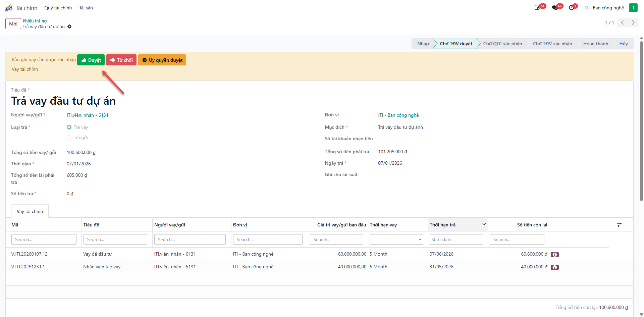Image resolution: width=644 pixels, height=317 pixels.
Task: Focus the Start date filter field
Action: pyautogui.click(x=456, y=240)
